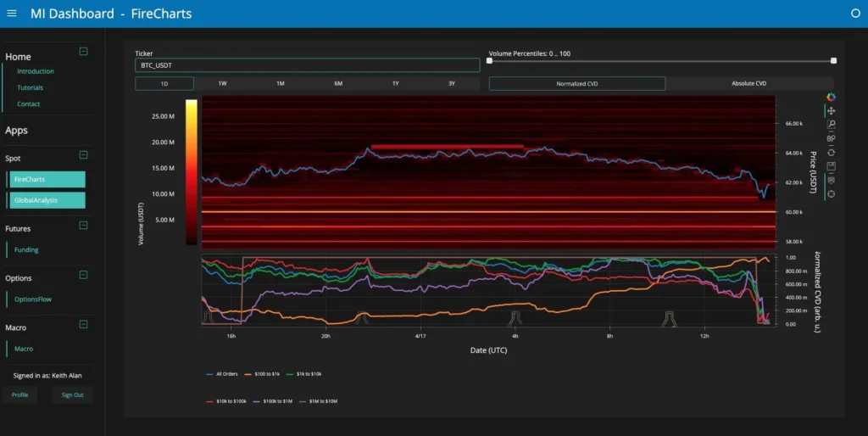Activate the Box Zoom magnifier tool
The height and width of the screenshot is (436, 868).
(x=831, y=125)
